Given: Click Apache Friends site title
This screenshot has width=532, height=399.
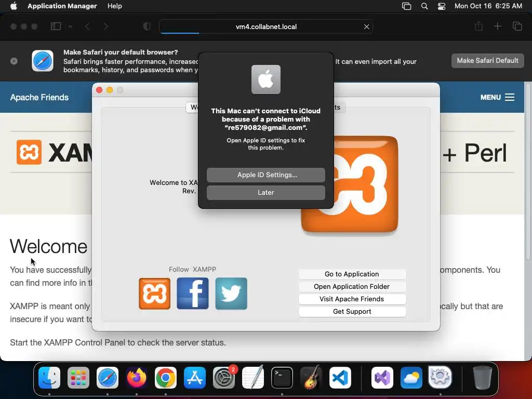Looking at the screenshot, I should tap(39, 97).
